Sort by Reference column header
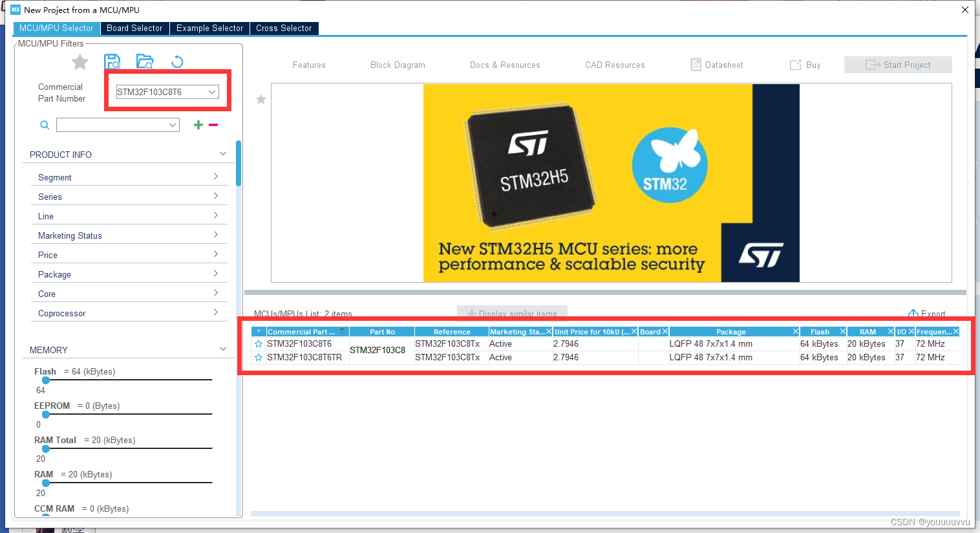The width and height of the screenshot is (980, 533). pyautogui.click(x=452, y=332)
